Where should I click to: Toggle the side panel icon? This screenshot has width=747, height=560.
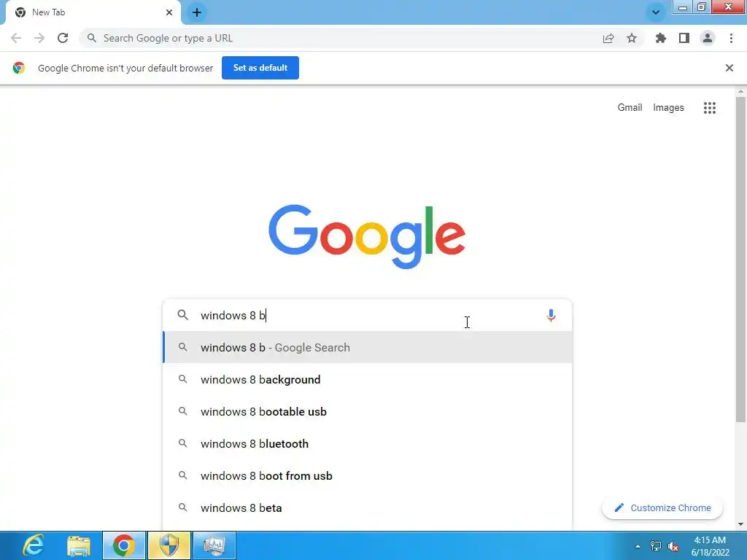[684, 38]
